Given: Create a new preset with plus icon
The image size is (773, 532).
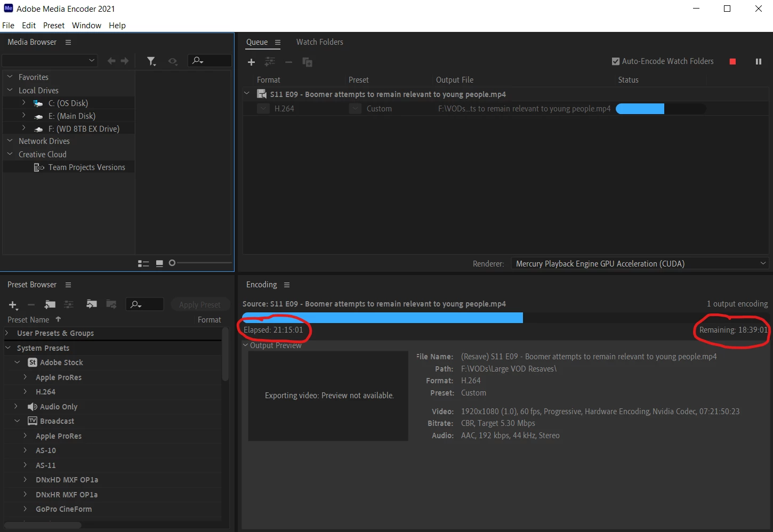Looking at the screenshot, I should pos(13,305).
